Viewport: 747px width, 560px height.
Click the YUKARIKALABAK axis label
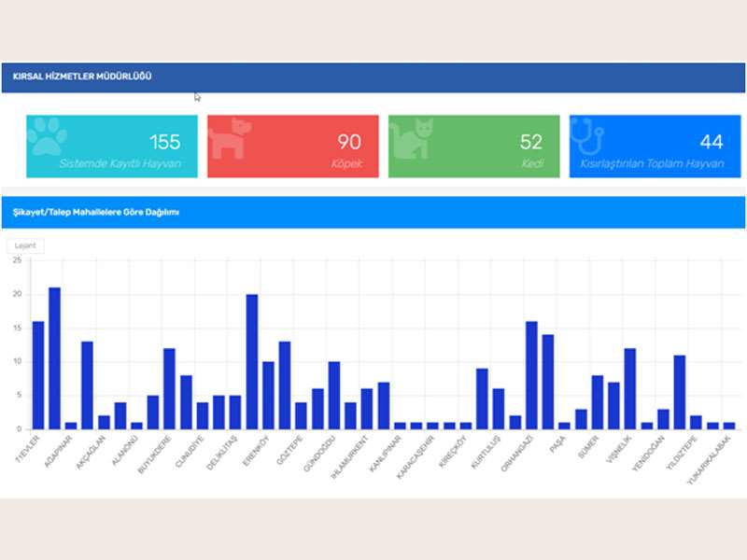709,460
